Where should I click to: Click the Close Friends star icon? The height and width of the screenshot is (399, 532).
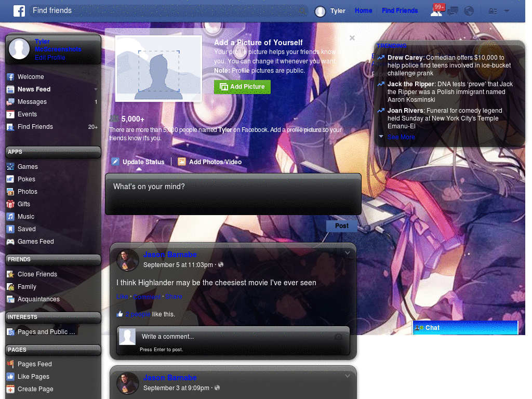click(10, 274)
